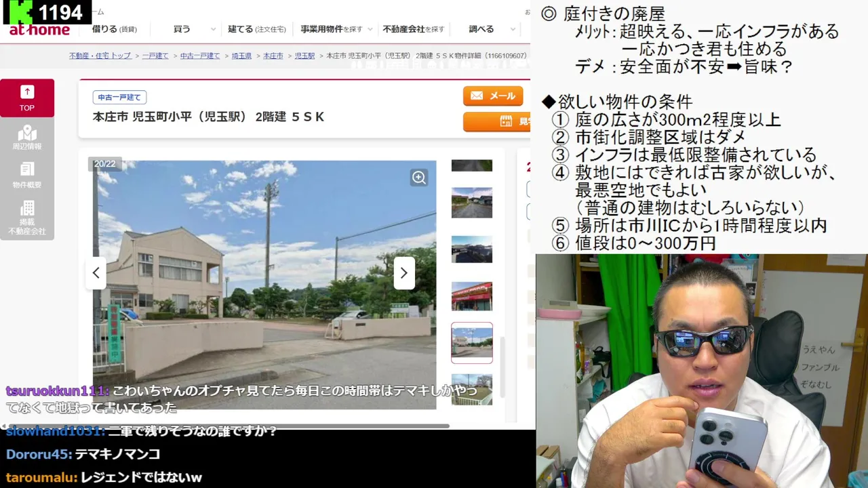Click the orange 見学 calendar button
The width and height of the screenshot is (868, 488).
(x=498, y=121)
